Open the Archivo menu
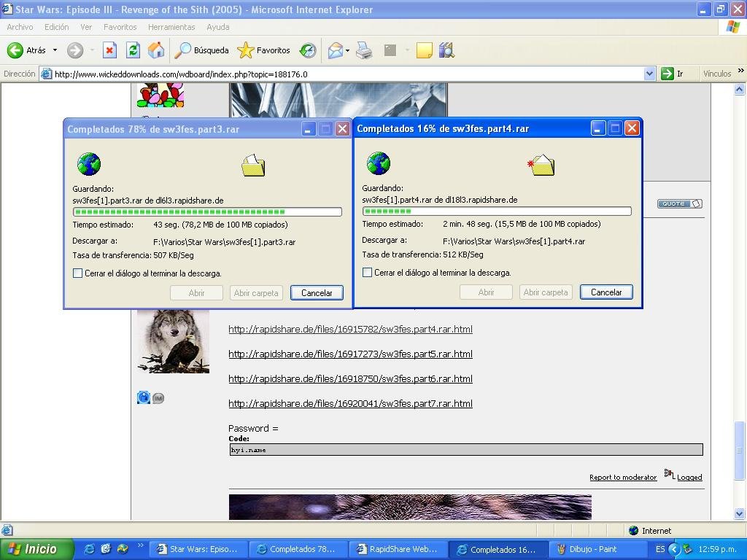Image resolution: width=747 pixels, height=560 pixels. [20, 27]
